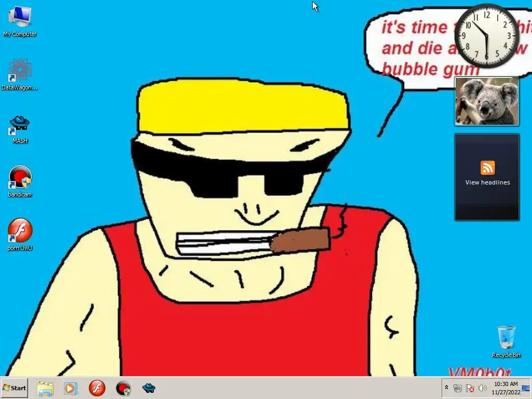
Task: Click the network tray icon
Action: (458, 388)
